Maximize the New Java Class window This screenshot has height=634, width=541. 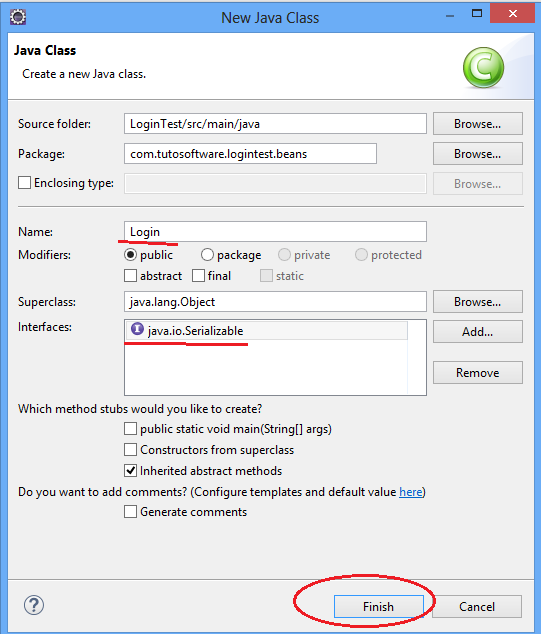(477, 14)
